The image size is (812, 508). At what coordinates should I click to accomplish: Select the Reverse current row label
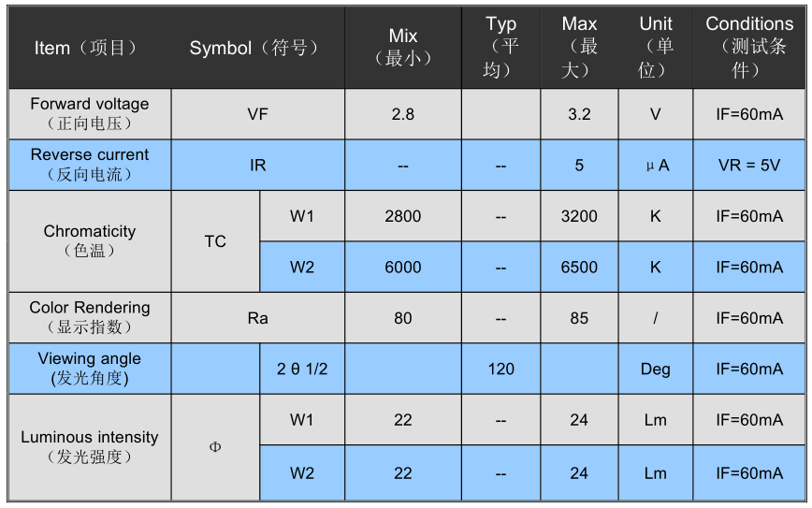pyautogui.click(x=89, y=164)
